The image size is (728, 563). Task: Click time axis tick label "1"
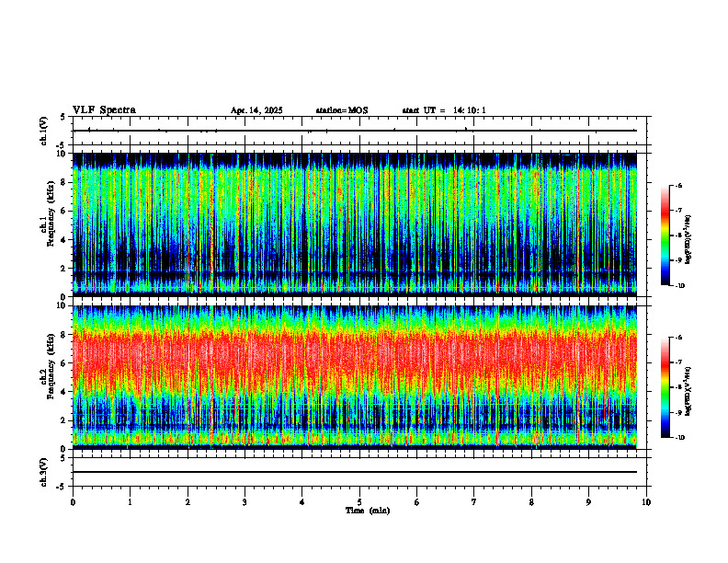(x=130, y=502)
